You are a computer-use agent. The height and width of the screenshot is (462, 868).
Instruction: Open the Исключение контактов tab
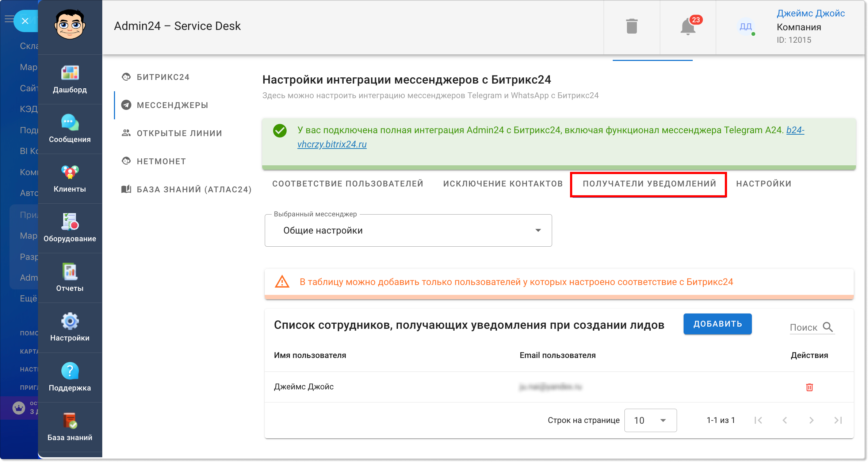[x=503, y=184]
